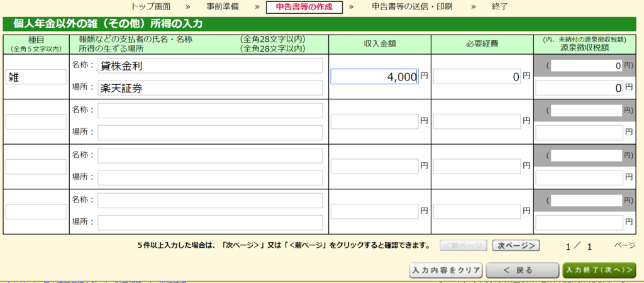Select the 事前準備 step
The height and width of the screenshot is (283, 644).
[223, 6]
